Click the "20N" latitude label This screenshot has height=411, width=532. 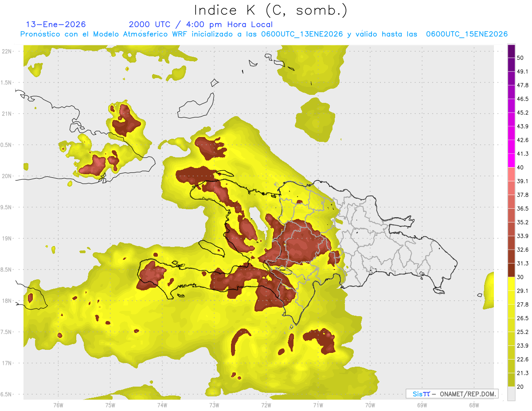click(x=8, y=176)
